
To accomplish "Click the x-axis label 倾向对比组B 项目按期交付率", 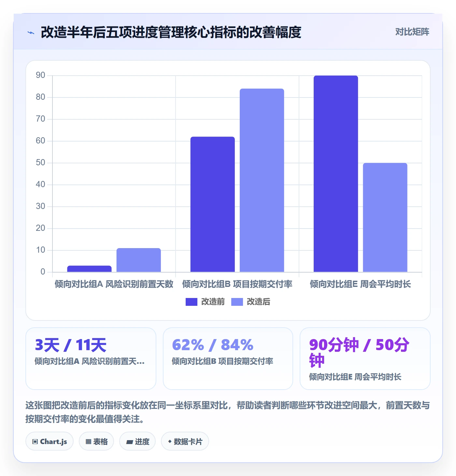I will tap(237, 284).
